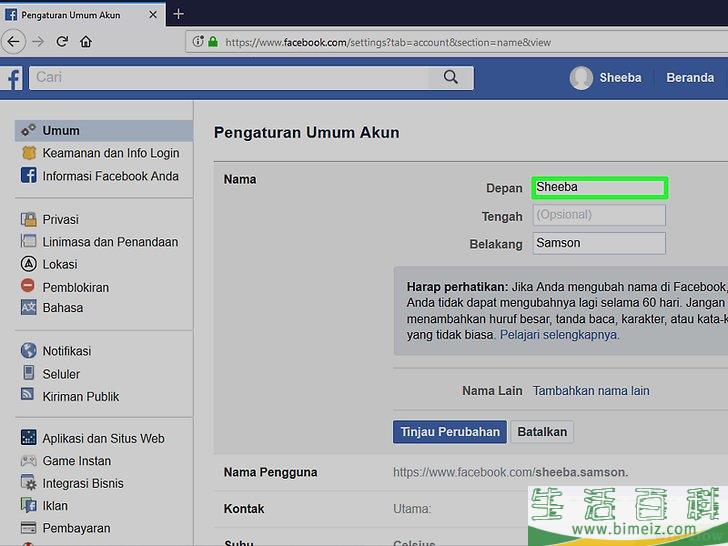This screenshot has width=728, height=546.
Task: Click the Batalkan button
Action: (542, 432)
